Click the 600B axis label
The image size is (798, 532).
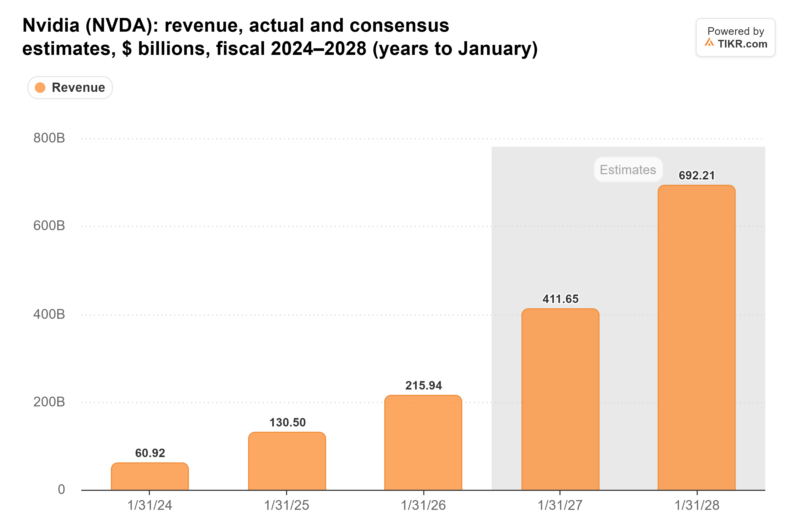coord(49,226)
